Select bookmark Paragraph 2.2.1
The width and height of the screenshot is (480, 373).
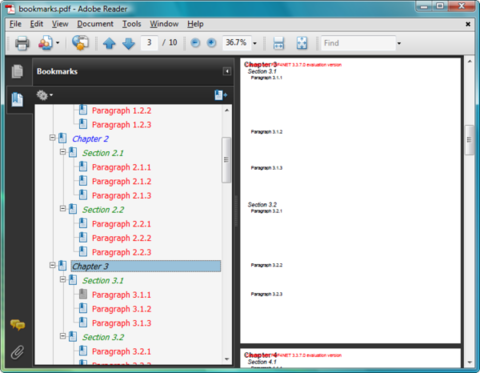pos(121,224)
